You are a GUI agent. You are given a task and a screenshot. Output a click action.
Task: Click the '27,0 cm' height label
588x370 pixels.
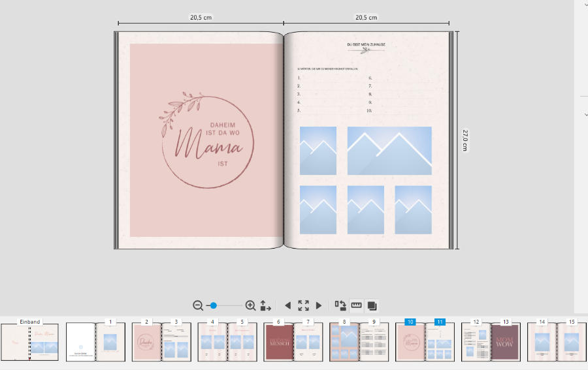point(465,140)
